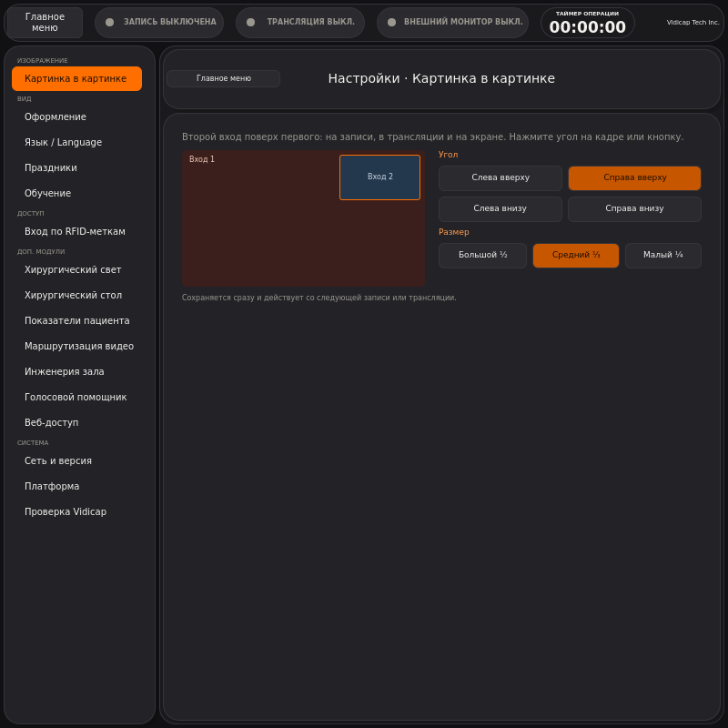Open Голосовой помощник module
This screenshot has height=728, width=728.
77,398
